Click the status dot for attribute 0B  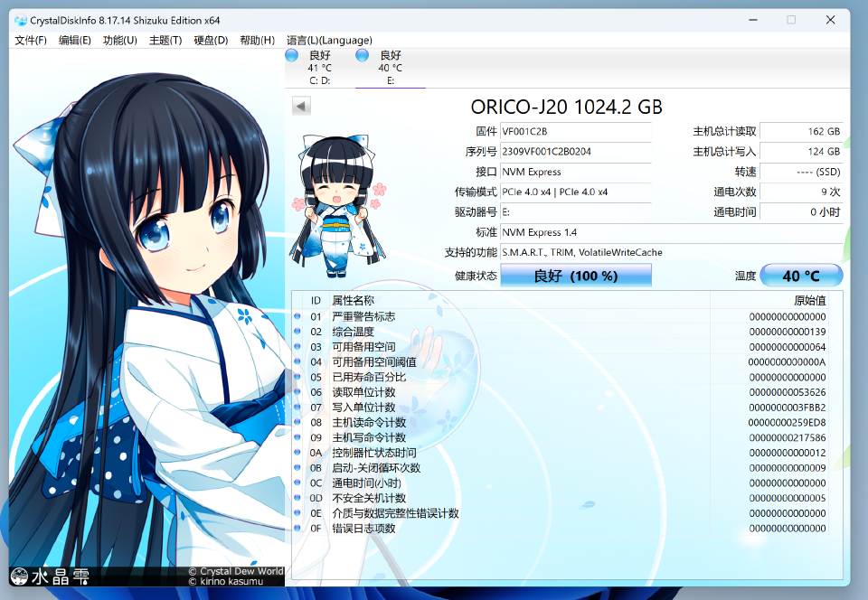[297, 467]
